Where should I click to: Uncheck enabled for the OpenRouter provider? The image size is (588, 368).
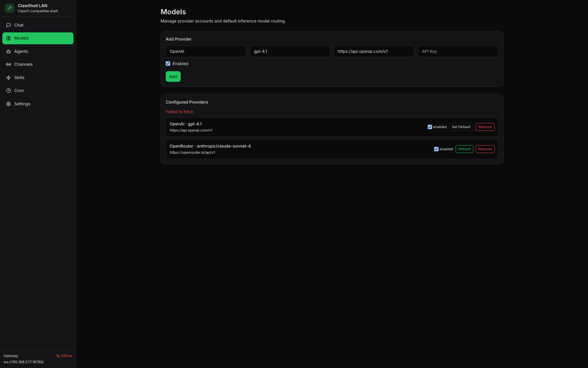click(436, 149)
